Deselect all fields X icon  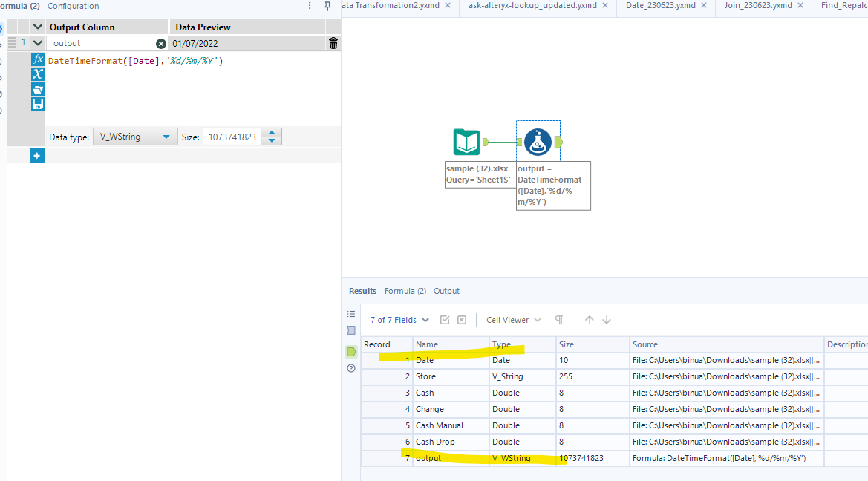click(462, 320)
